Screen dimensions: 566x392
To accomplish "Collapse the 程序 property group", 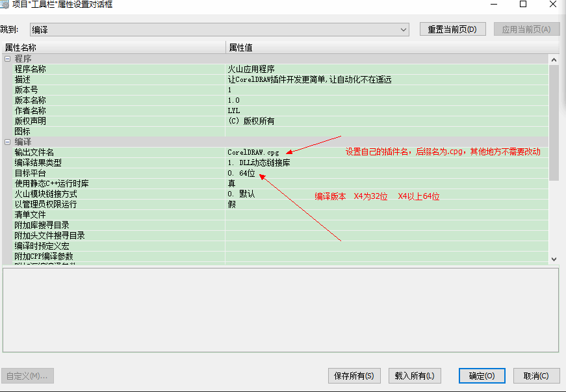I will click(8, 59).
